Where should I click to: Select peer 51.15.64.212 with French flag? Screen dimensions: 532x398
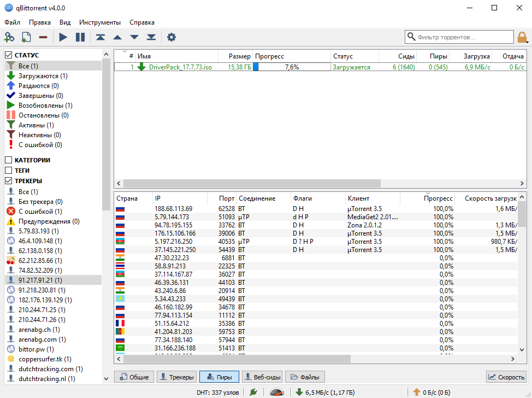pyautogui.click(x=316, y=323)
